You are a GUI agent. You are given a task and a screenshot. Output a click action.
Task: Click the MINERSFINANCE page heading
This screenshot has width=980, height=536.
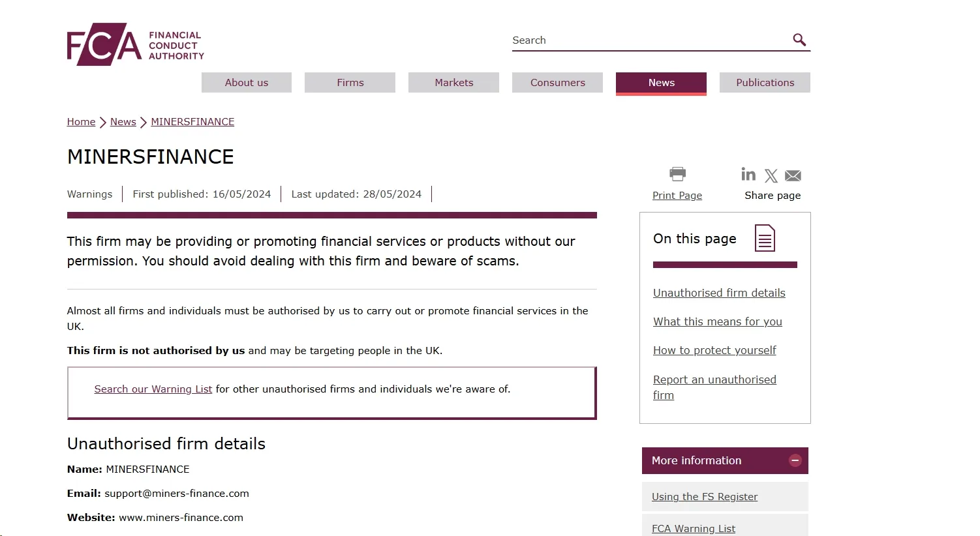point(151,157)
